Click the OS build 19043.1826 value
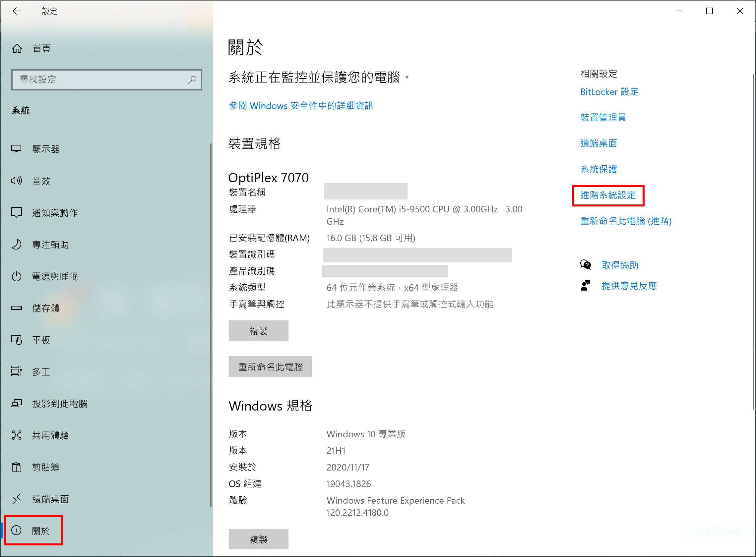 point(348,484)
